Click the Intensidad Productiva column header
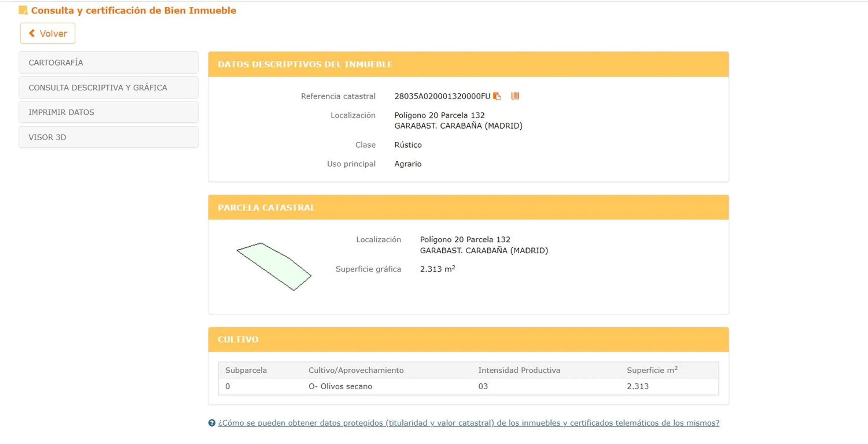868x444 pixels. point(519,370)
